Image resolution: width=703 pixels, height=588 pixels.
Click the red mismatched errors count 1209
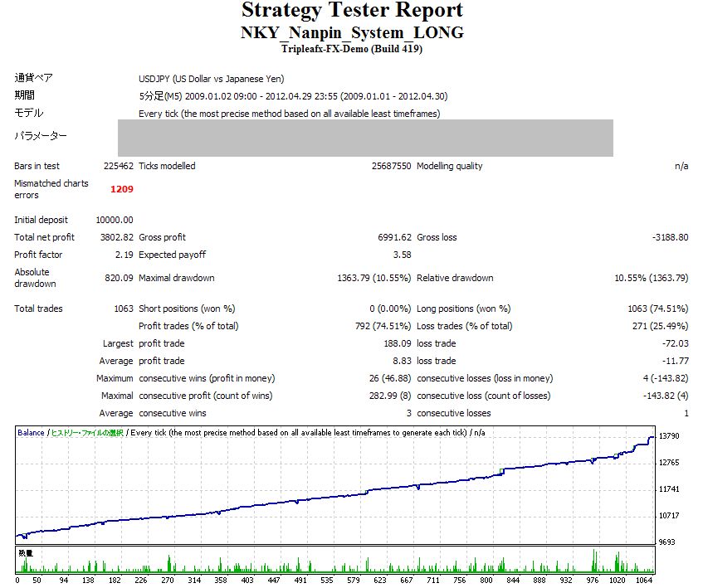[121, 189]
